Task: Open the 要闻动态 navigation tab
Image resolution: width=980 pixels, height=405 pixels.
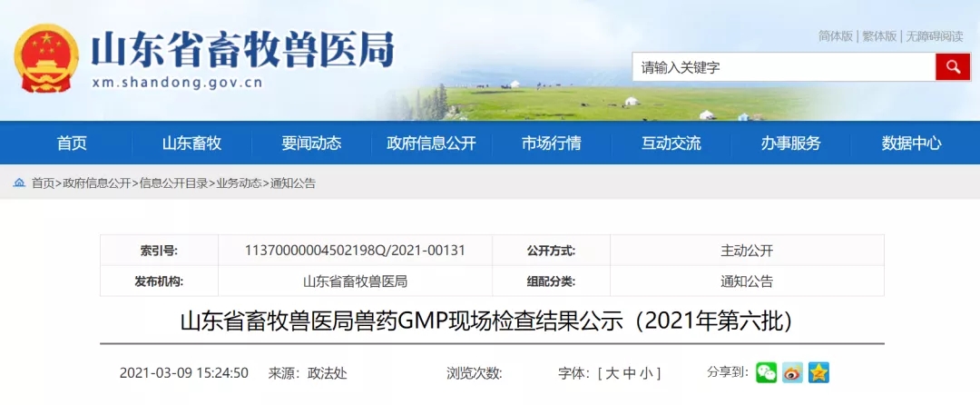Action: (x=311, y=143)
